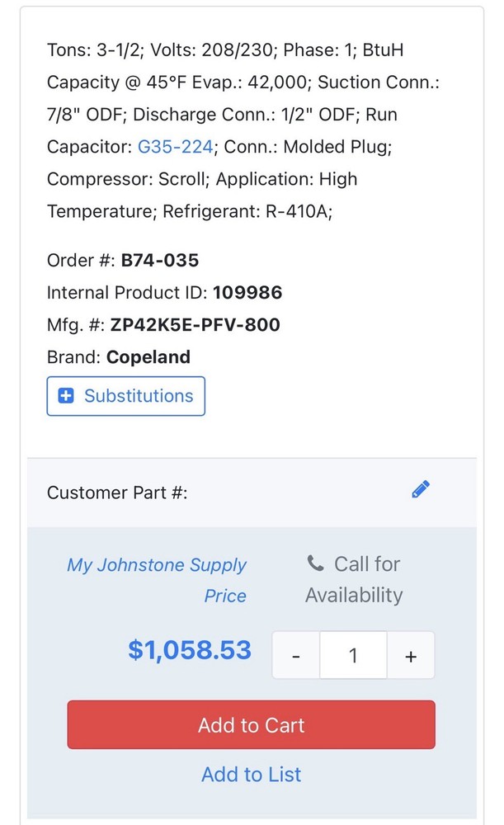The width and height of the screenshot is (504, 825).
Task: Select the Mfg number ZP42K5E-PFV-800
Action: tap(195, 325)
